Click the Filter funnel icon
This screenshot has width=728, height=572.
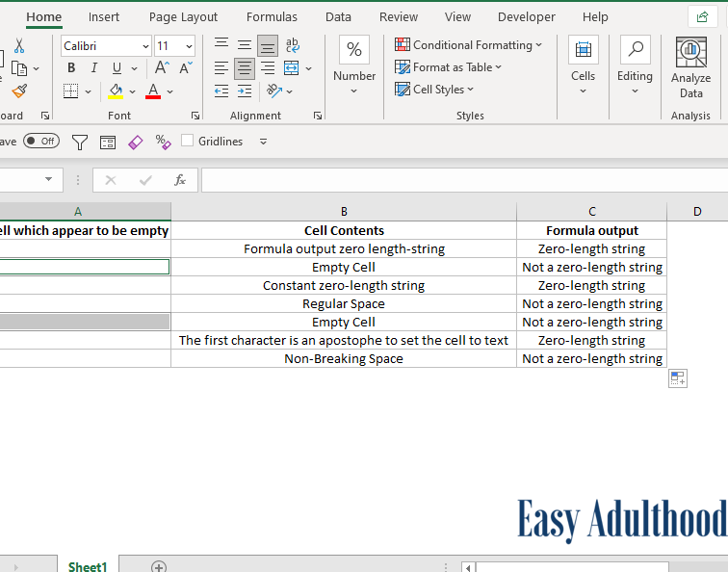pyautogui.click(x=80, y=142)
